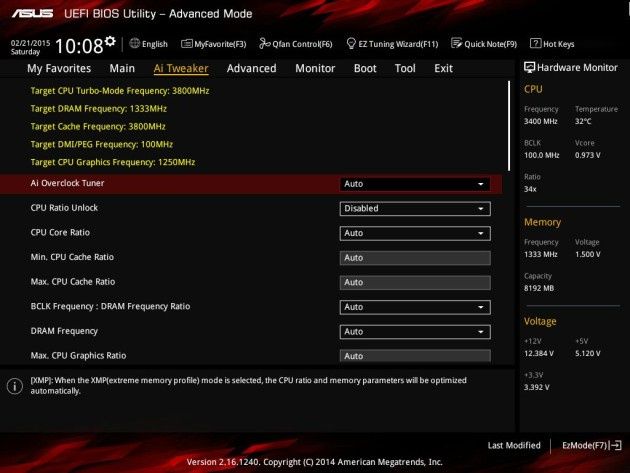Click the Min. CPU Cache Ratio field
Image resolution: width=630 pixels, height=473 pixels.
[415, 258]
